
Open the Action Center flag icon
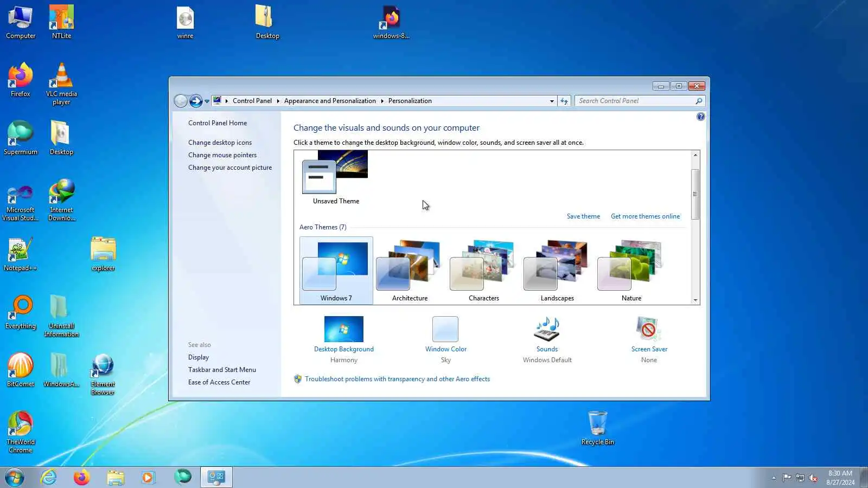(787, 478)
